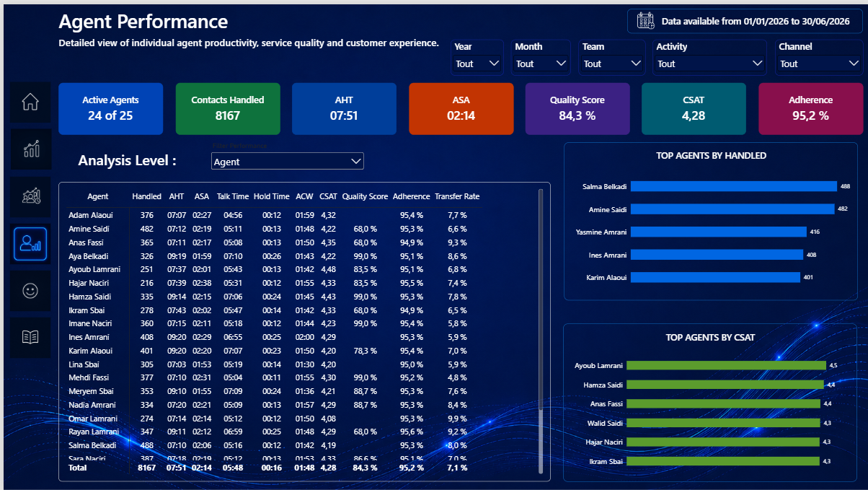Click the Total row label
This screenshot has height=490, width=868.
(77, 468)
